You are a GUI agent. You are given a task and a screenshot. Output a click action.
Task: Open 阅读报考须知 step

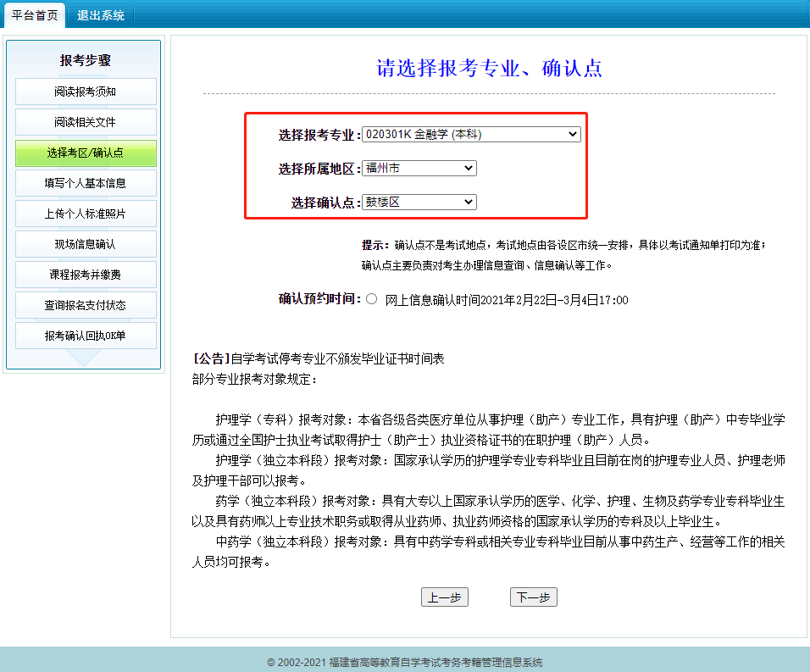point(86,92)
